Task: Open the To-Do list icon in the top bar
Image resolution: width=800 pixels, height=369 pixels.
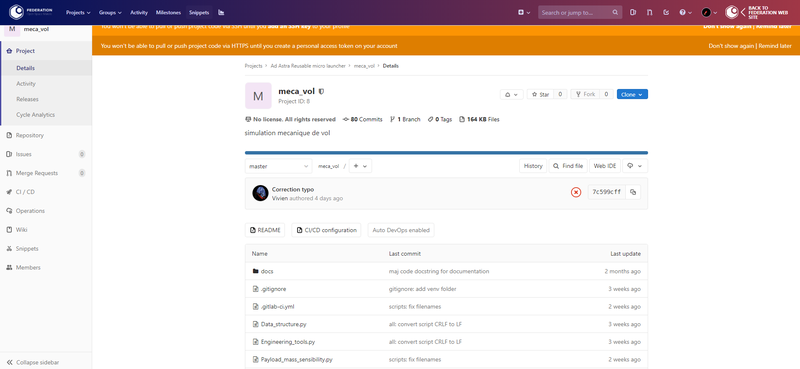Action: click(x=666, y=12)
